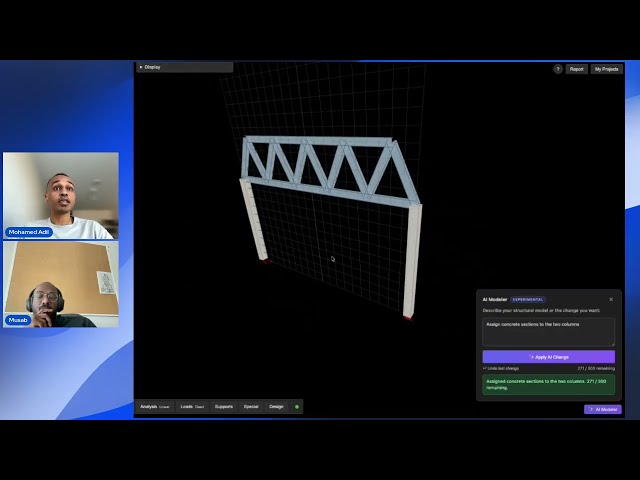Click the green status indicator dot

tap(297, 407)
